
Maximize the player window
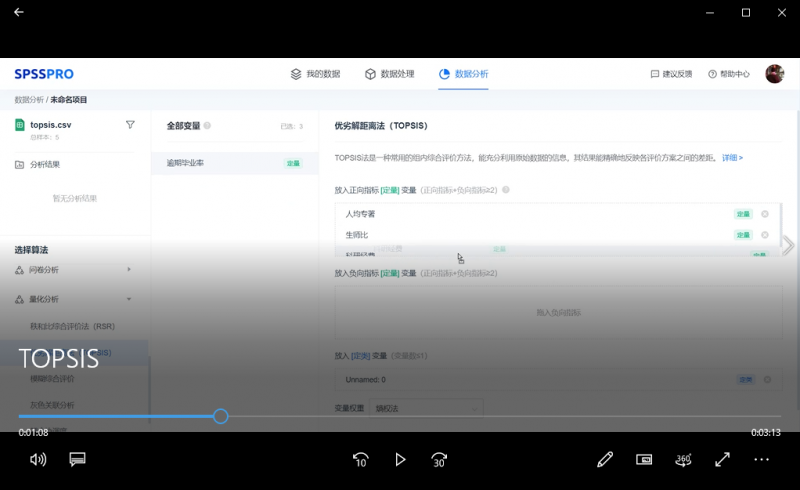point(746,13)
